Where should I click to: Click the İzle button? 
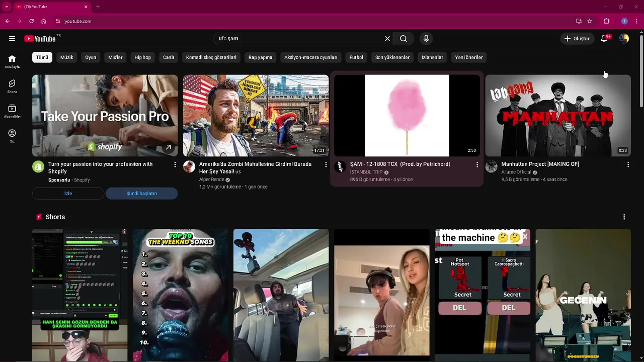pyautogui.click(x=68, y=194)
